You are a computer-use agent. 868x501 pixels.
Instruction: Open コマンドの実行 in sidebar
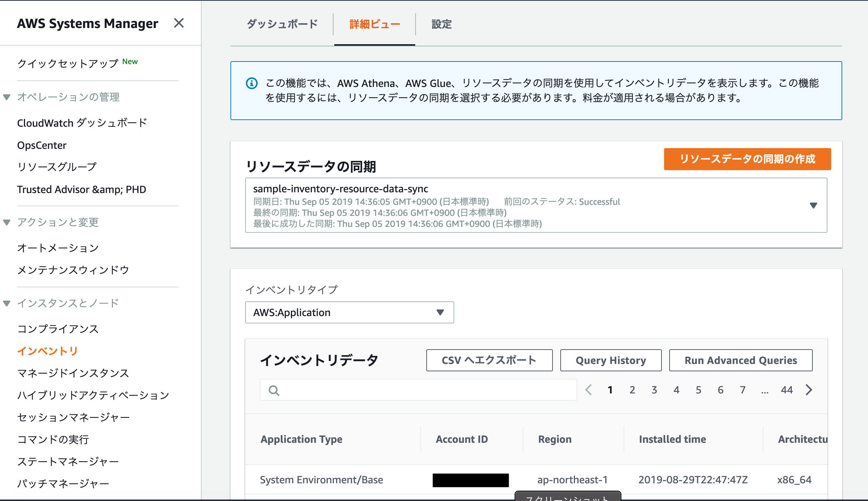click(x=53, y=439)
